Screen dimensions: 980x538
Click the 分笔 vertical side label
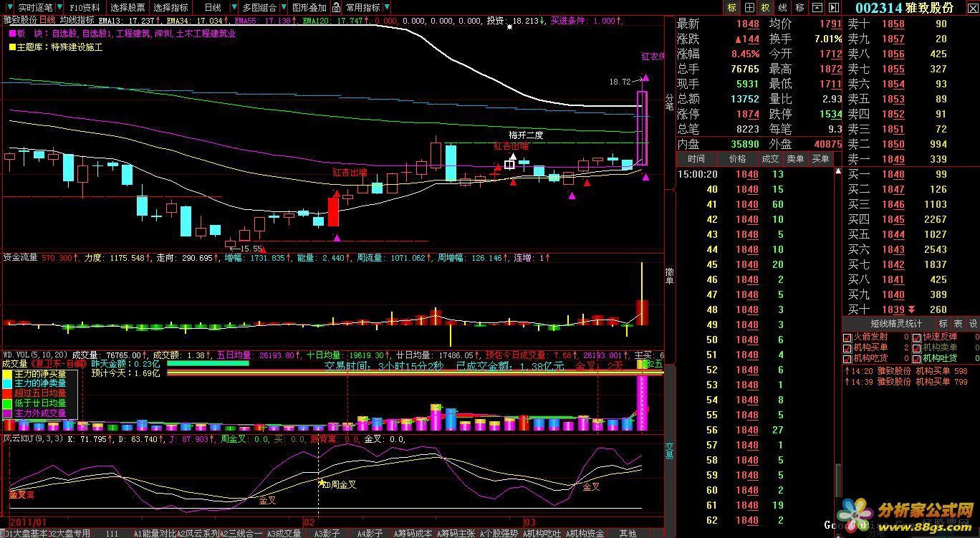point(670,102)
